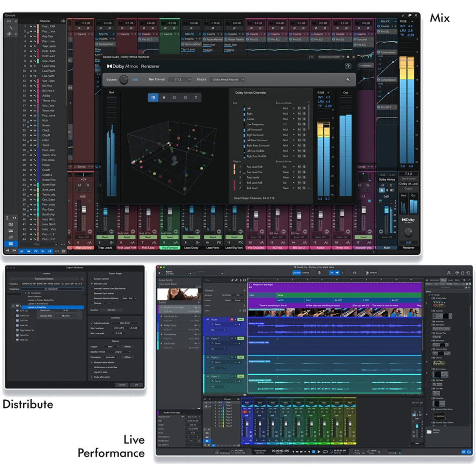Open R128 meter dropdown in Dolby renderer
Image resolution: width=476 pixels, height=476 pixels.
pyautogui.click(x=324, y=93)
